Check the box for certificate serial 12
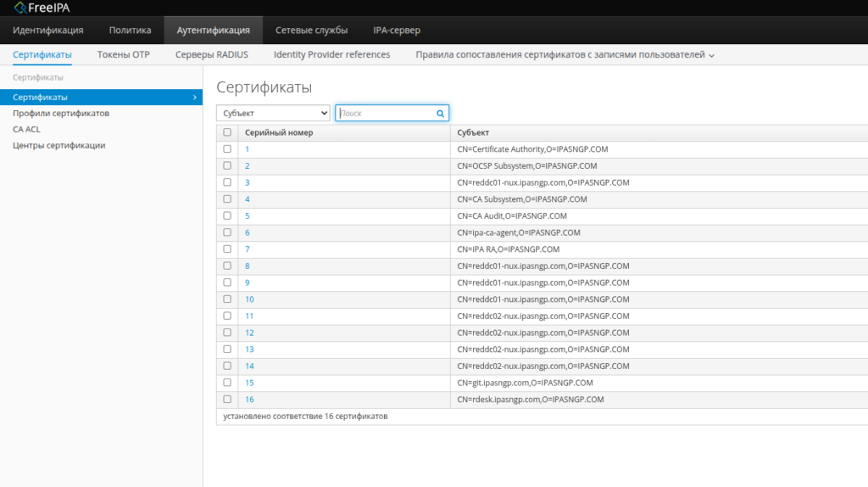Screen dimensions: 868x487 coord(227,333)
